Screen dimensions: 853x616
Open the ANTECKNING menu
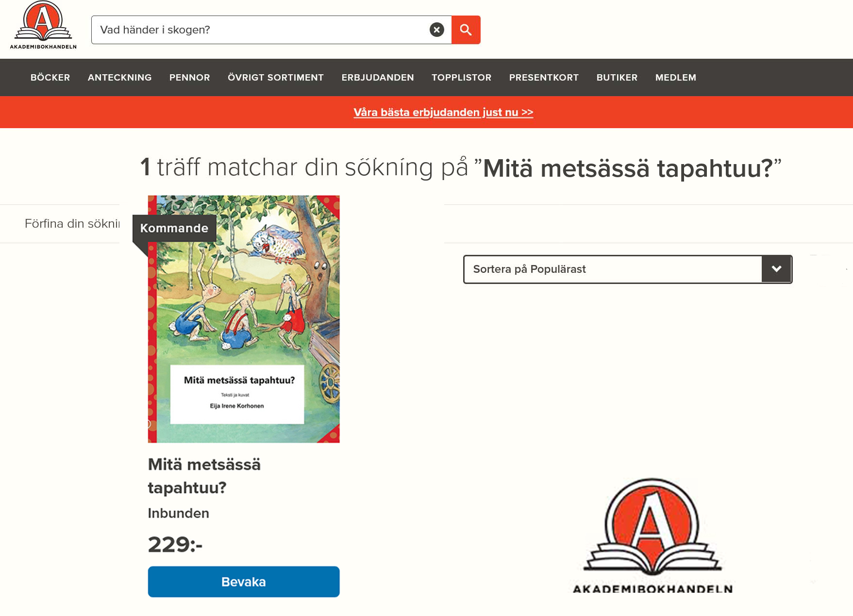coord(119,78)
